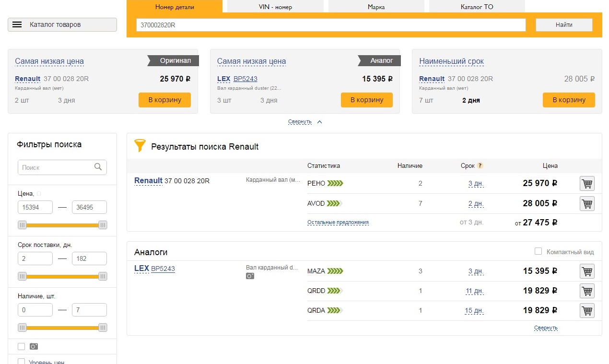The height and width of the screenshot is (364, 609).
Task: Add the PEHO offer to cart via cart icon
Action: point(587,183)
